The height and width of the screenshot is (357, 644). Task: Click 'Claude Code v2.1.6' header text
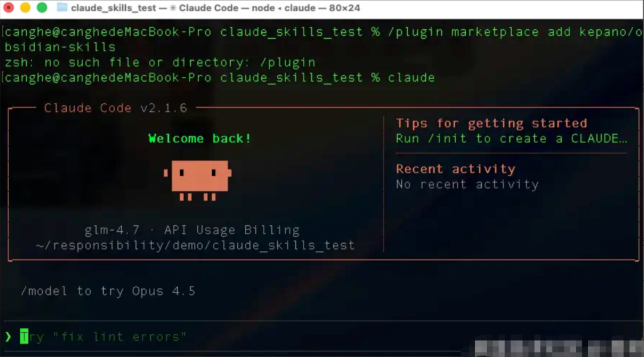[x=116, y=108]
